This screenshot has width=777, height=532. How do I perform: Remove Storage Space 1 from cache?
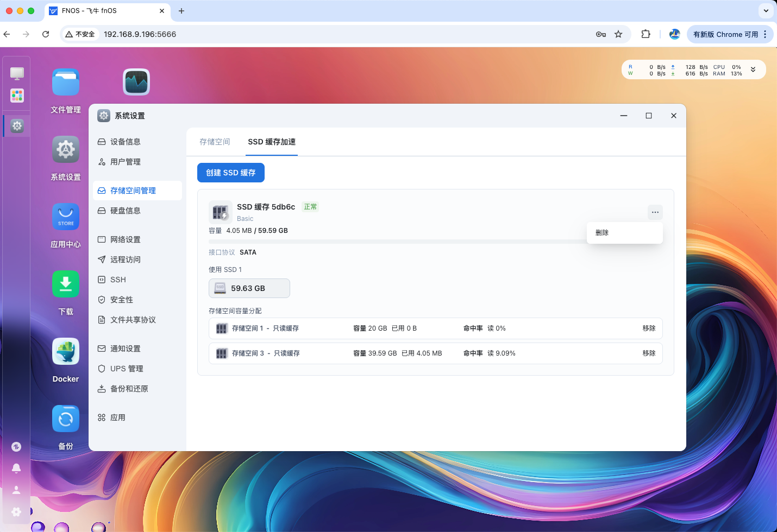click(649, 328)
